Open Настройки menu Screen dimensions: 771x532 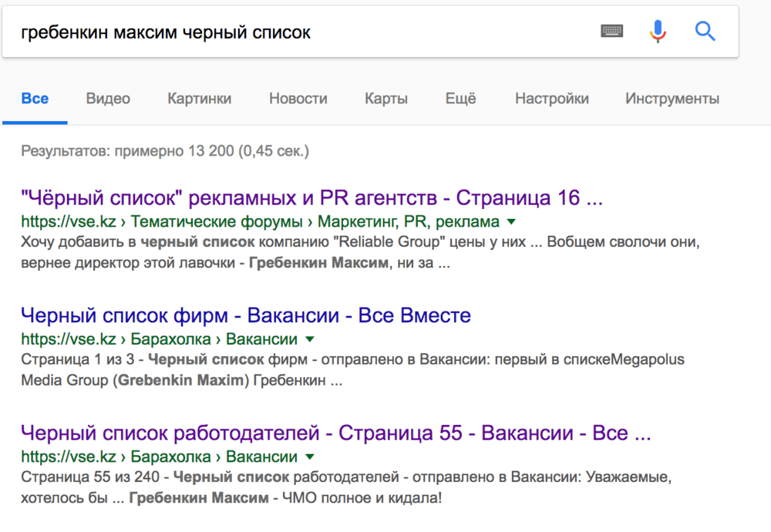552,99
